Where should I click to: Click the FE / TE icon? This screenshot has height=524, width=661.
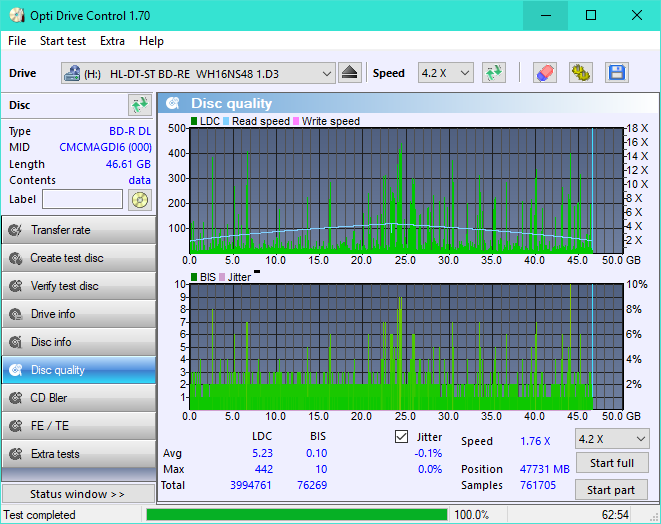16,426
